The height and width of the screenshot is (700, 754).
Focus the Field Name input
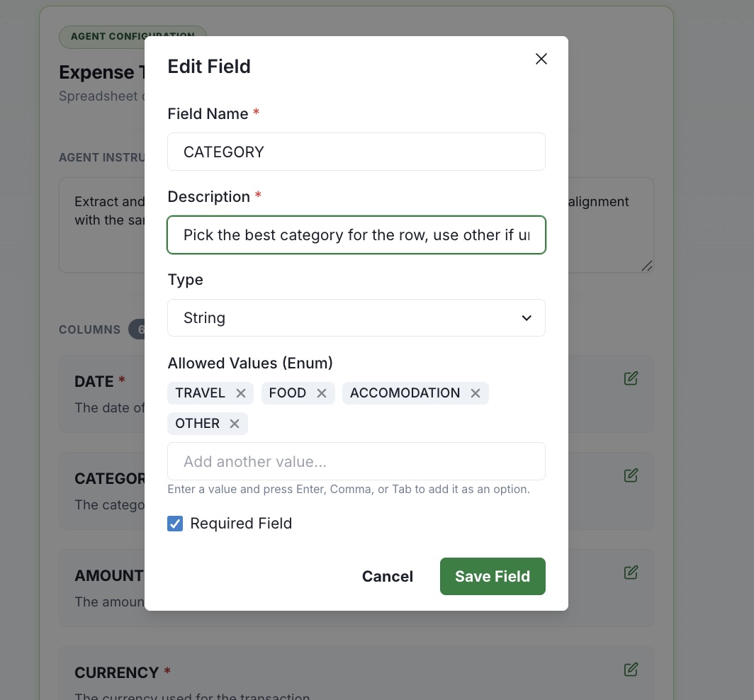click(356, 151)
